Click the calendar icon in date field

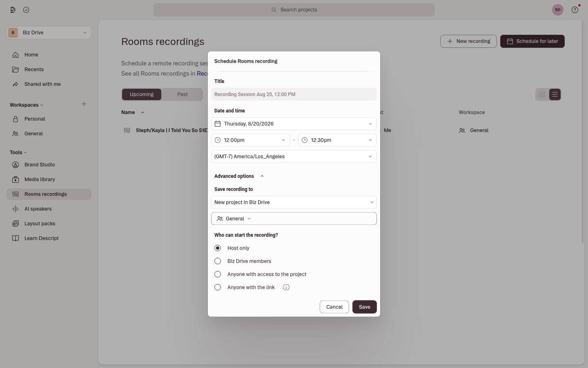coord(218,124)
